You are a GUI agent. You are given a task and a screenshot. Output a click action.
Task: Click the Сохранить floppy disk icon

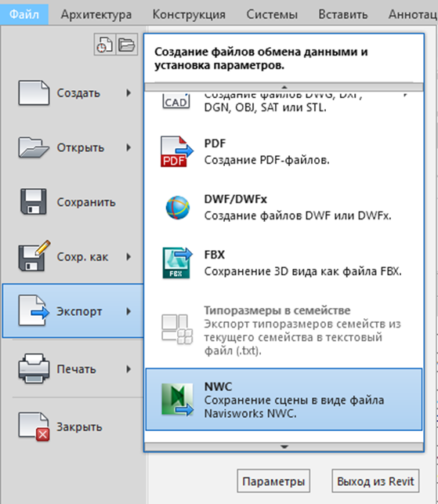[34, 202]
